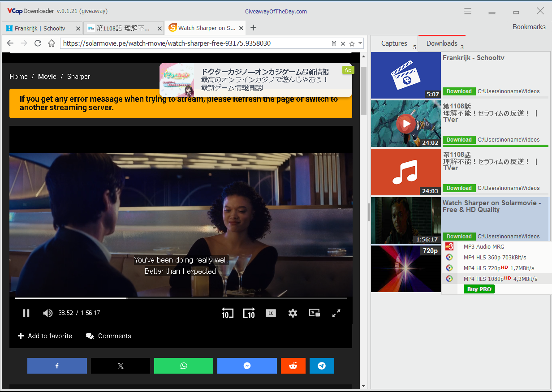The width and height of the screenshot is (552, 392).
Task: Rewind the video 10 seconds
Action: click(227, 313)
